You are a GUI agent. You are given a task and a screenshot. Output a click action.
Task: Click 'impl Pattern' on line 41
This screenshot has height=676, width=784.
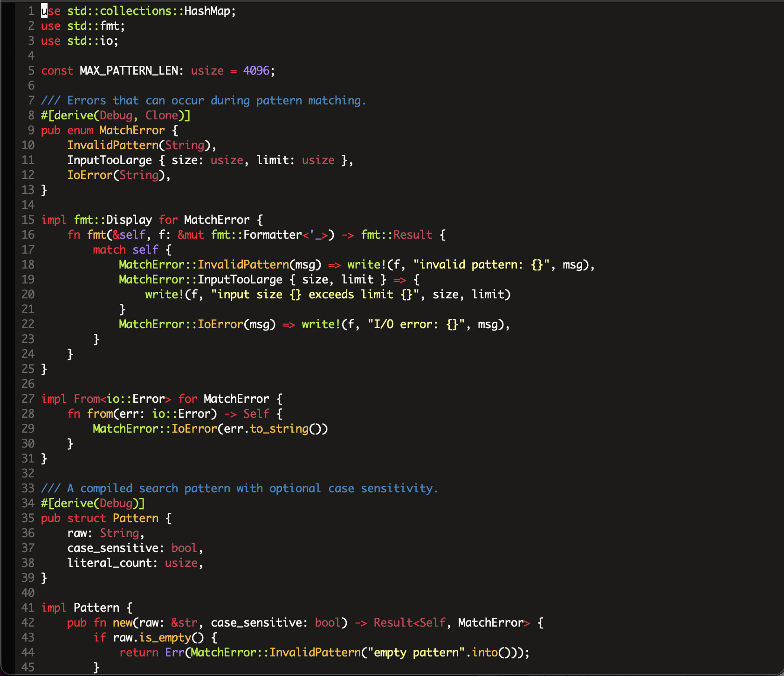click(x=80, y=607)
